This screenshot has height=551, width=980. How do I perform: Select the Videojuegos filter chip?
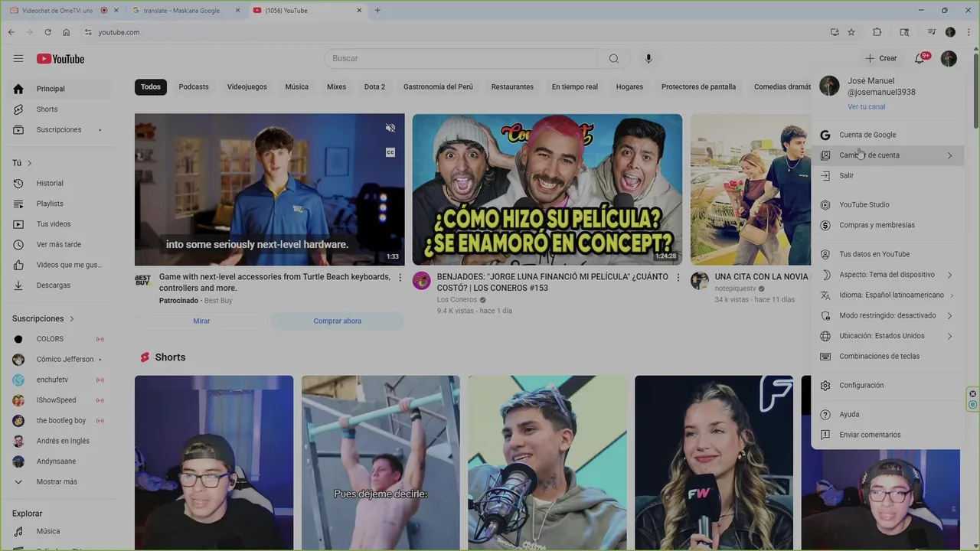coord(247,86)
